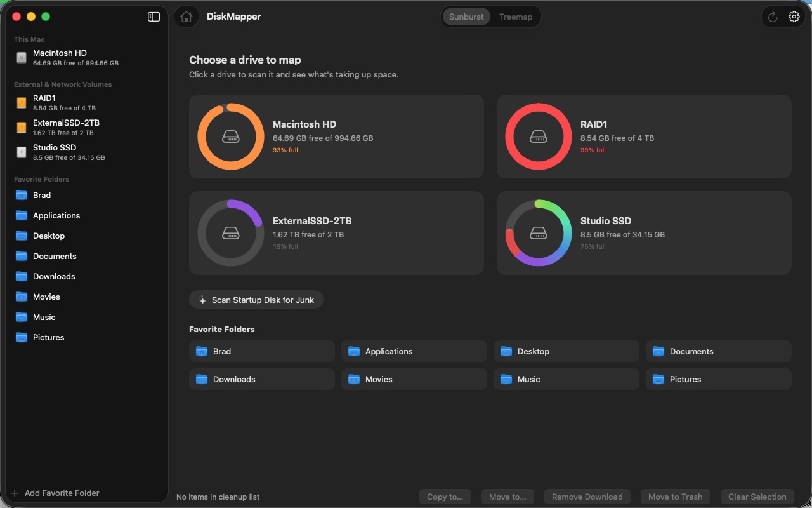Select ExternalSSD-2TB in sidebar list

tap(86, 128)
